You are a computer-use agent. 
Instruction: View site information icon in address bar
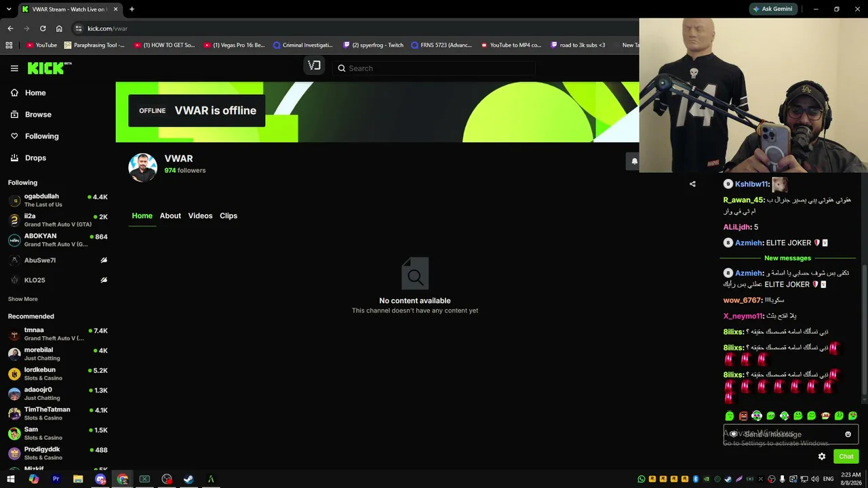click(79, 28)
